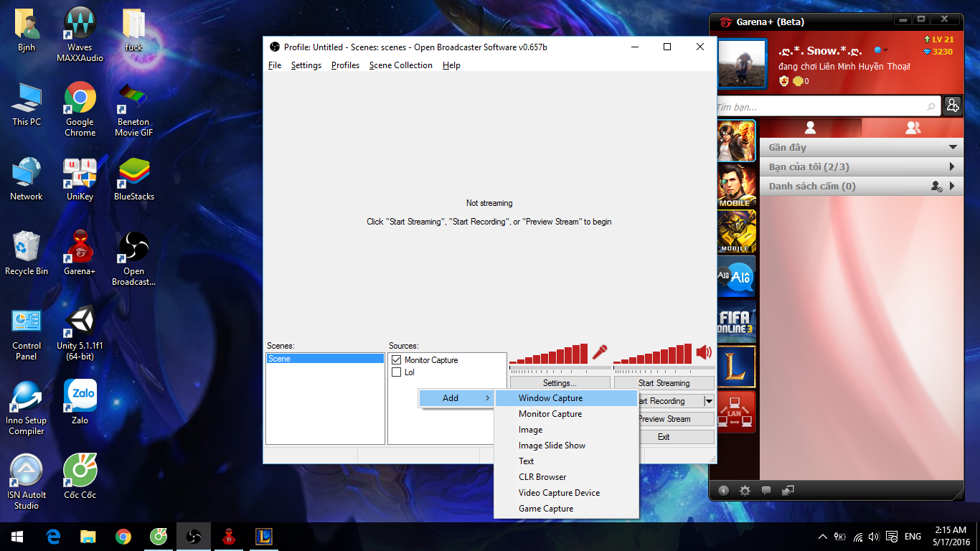This screenshot has width=980, height=551.
Task: Select FIFA Online 3 in Garena+ sidebar
Action: click(737, 321)
